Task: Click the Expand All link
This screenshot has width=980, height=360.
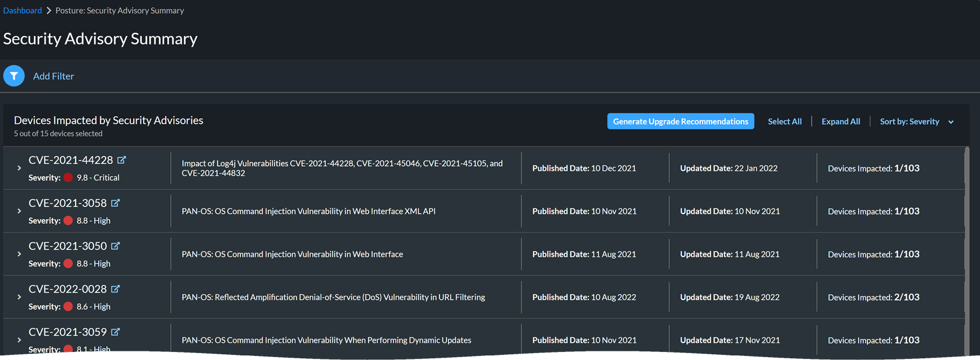Action: tap(840, 122)
